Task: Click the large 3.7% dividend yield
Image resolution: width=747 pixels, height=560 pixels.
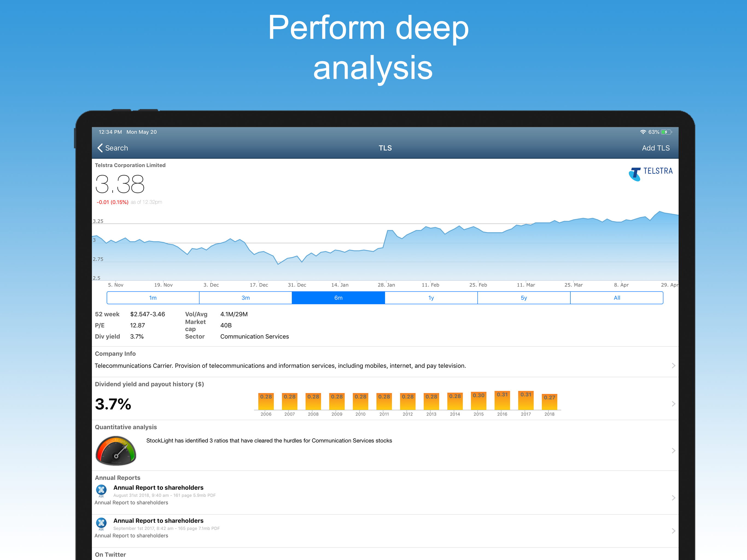Action: [x=113, y=404]
